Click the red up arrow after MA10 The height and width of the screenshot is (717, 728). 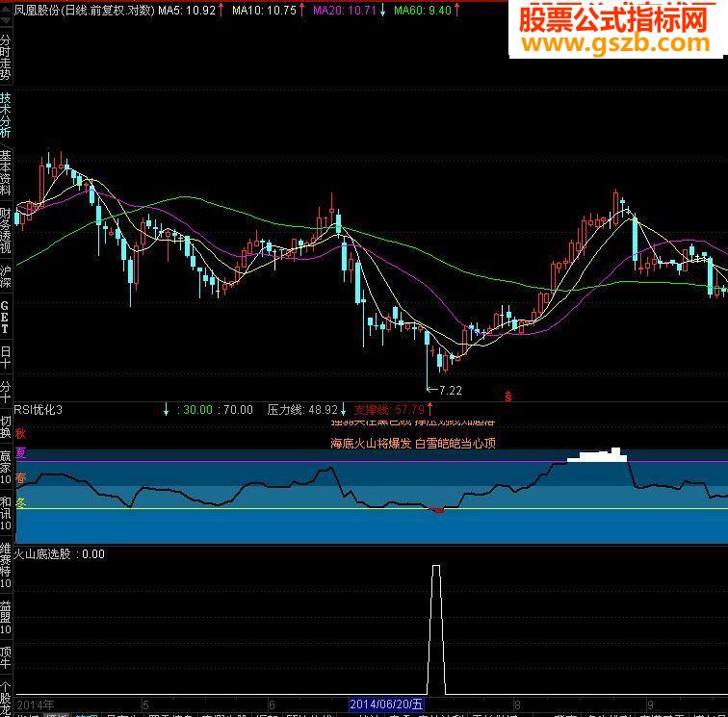click(302, 10)
